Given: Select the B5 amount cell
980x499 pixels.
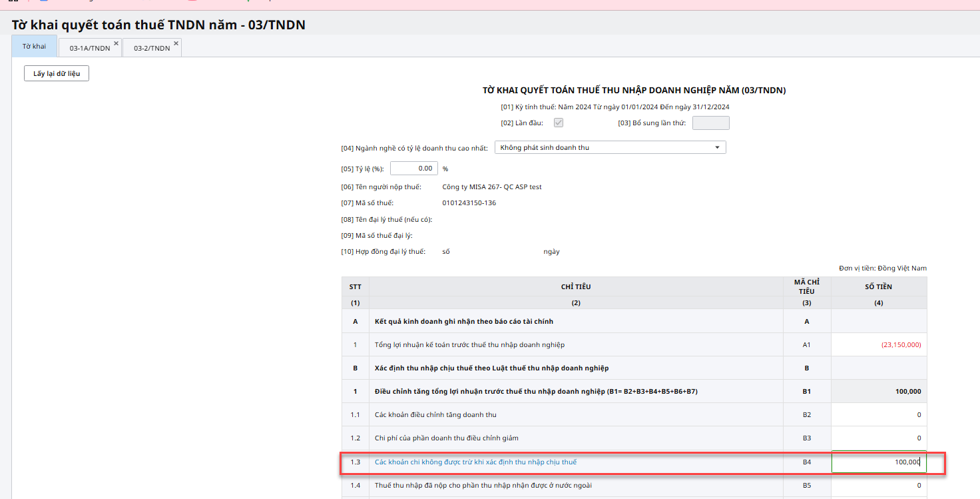Looking at the screenshot, I should point(879,486).
